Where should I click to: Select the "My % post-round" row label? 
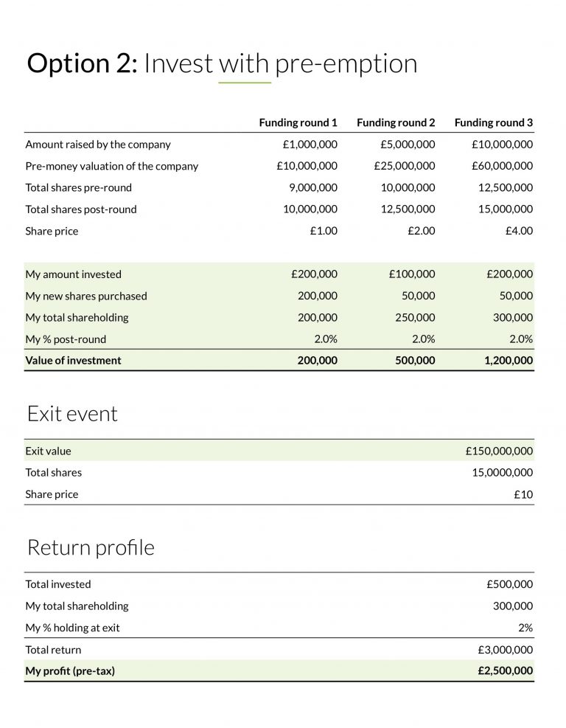tap(66, 339)
